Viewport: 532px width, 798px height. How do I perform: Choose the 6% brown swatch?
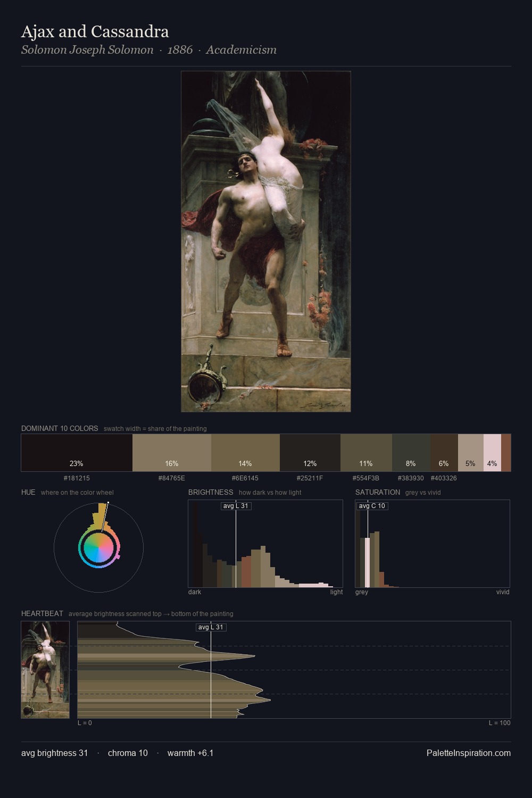pyautogui.click(x=444, y=453)
